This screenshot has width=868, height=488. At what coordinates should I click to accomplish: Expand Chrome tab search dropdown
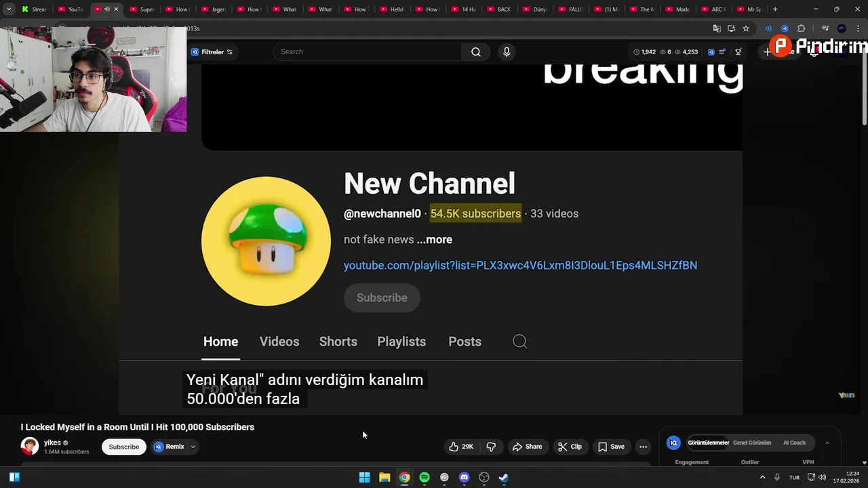coord(9,9)
